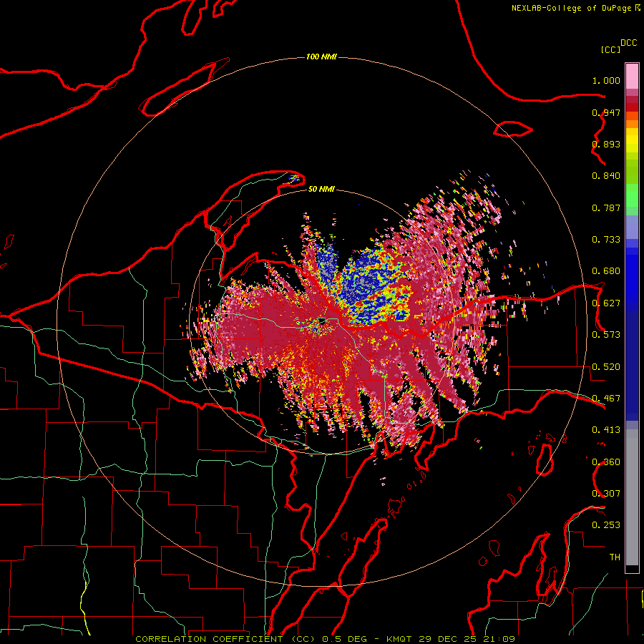Viewport: 644px width, 644px height.
Task: Click the 0.947 legend value
Action: (606, 112)
